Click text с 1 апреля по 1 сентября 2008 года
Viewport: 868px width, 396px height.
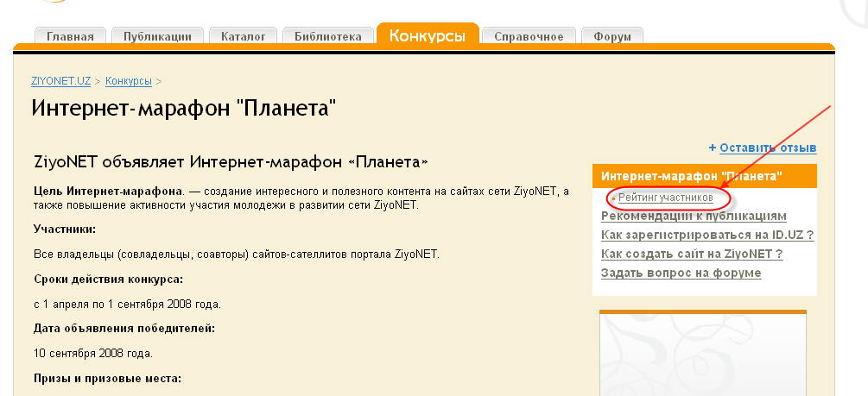click(127, 305)
